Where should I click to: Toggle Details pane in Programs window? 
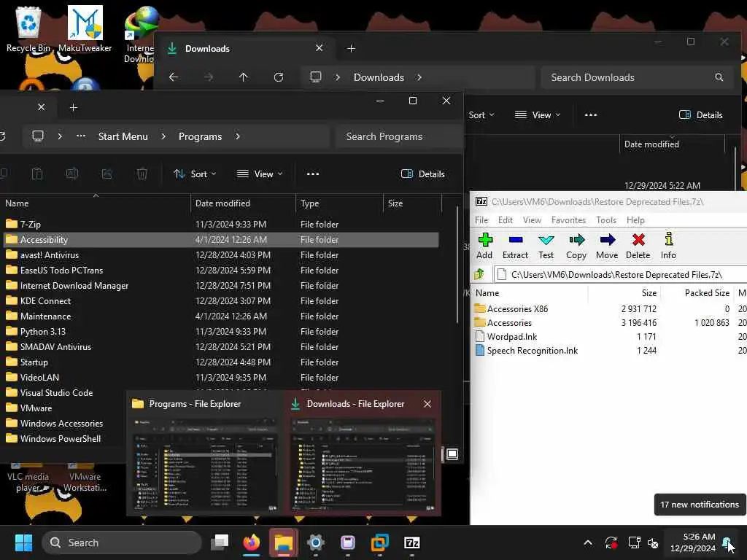tap(423, 174)
